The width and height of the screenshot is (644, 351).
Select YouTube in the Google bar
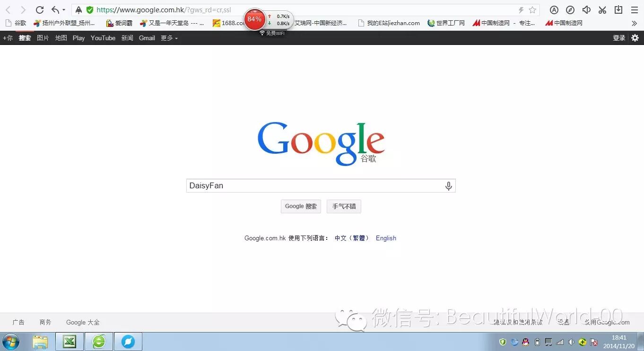[103, 38]
